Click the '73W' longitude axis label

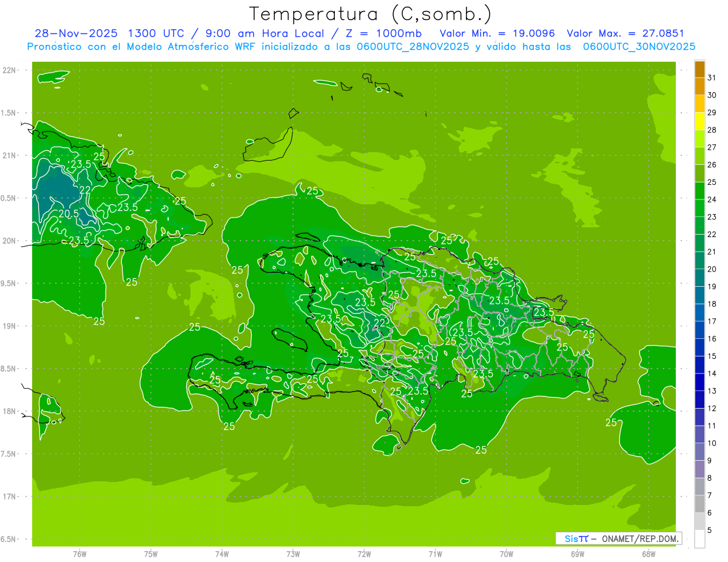tap(293, 554)
